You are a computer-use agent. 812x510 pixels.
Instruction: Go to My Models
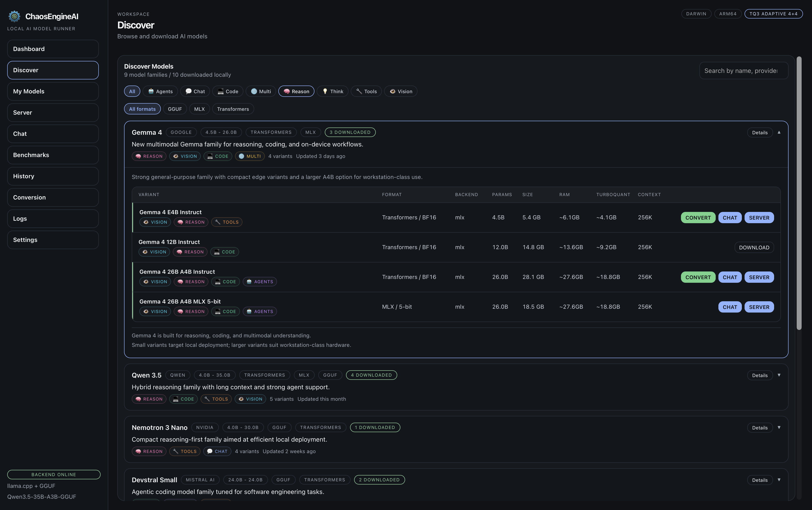click(x=53, y=91)
